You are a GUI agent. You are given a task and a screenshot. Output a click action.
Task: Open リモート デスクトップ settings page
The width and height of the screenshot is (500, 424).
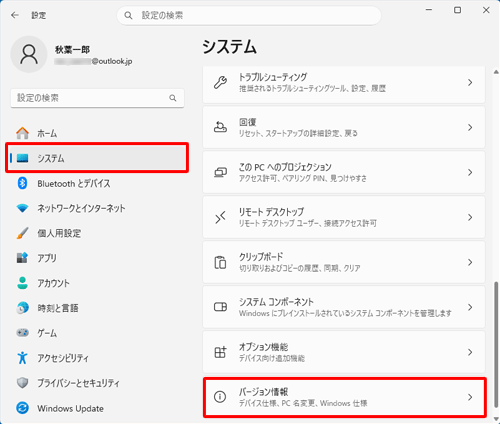click(x=344, y=217)
